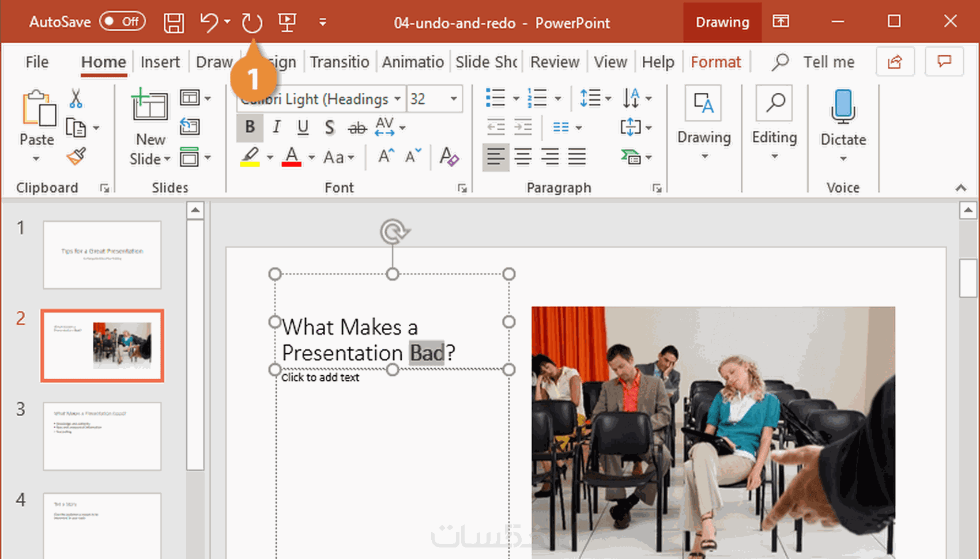Image resolution: width=980 pixels, height=559 pixels.
Task: Click the Redo button on Quick Access Toolbar
Action: point(252,22)
